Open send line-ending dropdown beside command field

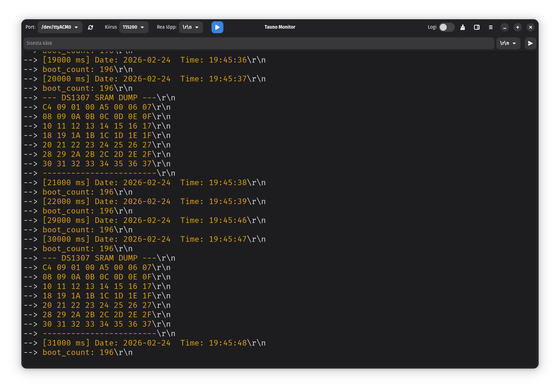[508, 43]
